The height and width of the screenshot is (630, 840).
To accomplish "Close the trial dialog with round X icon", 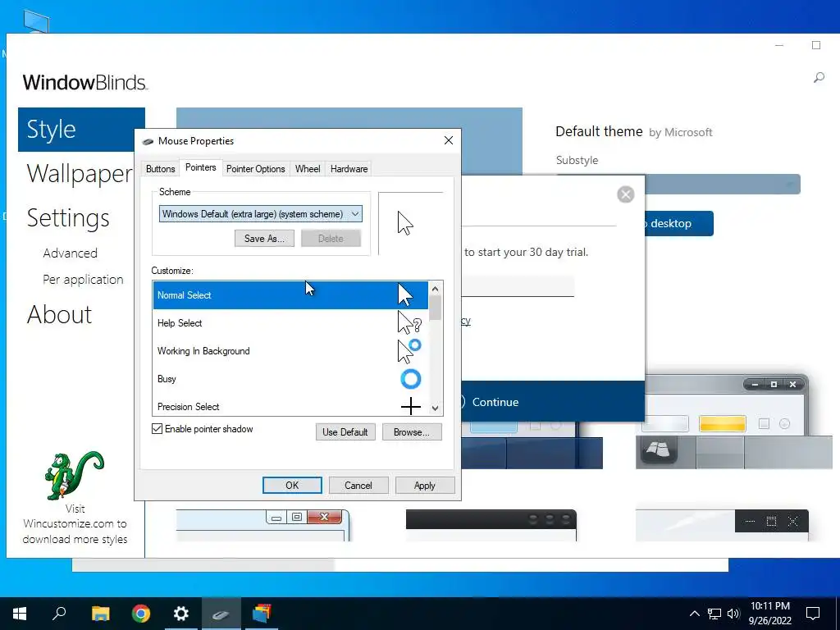I will pos(625,194).
